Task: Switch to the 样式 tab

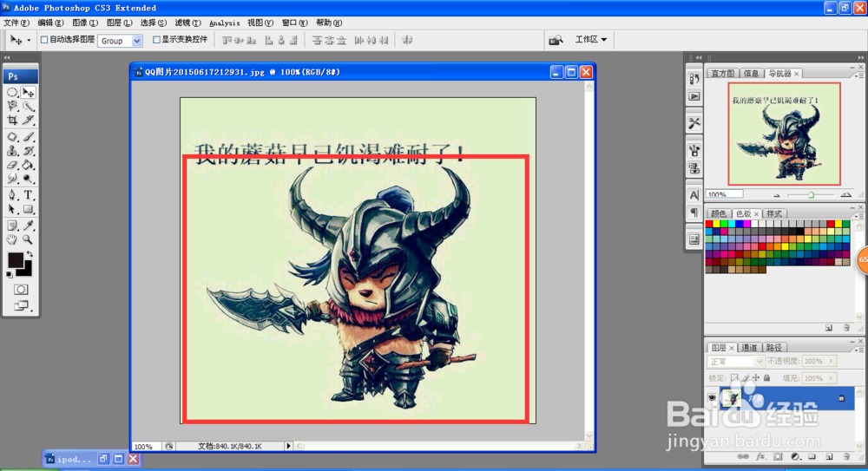Action: [x=774, y=213]
